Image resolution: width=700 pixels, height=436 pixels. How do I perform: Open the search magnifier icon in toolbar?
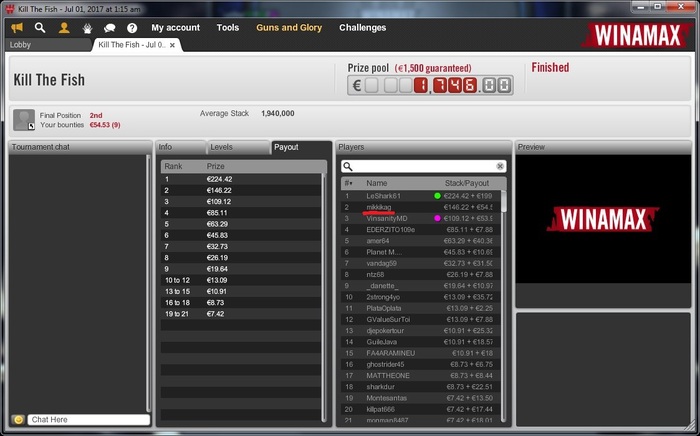[x=40, y=28]
